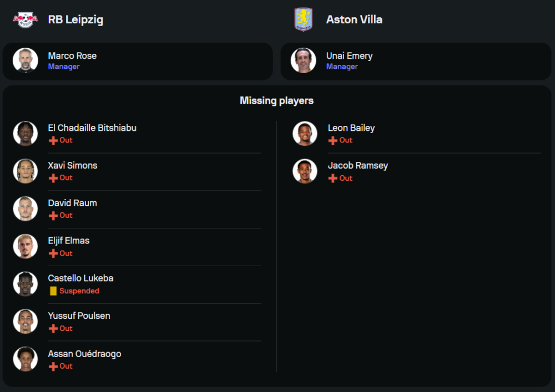The height and width of the screenshot is (392, 555).
Task: Click the Unai Emery manager name
Action: 349,56
